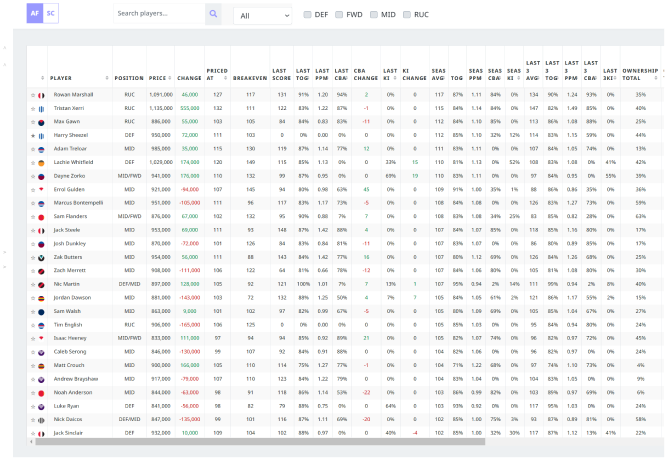Click Tristan Xerri's team logo
665x458 pixels.
pyautogui.click(x=41, y=107)
